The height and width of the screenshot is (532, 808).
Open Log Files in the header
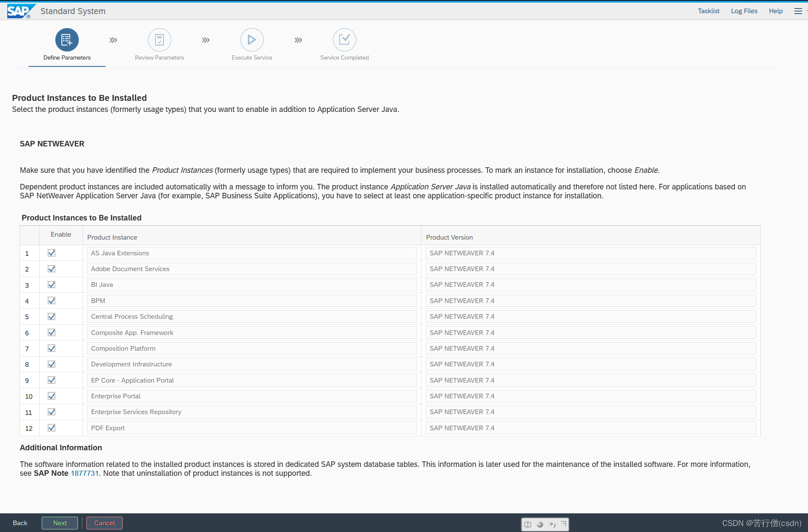point(744,11)
